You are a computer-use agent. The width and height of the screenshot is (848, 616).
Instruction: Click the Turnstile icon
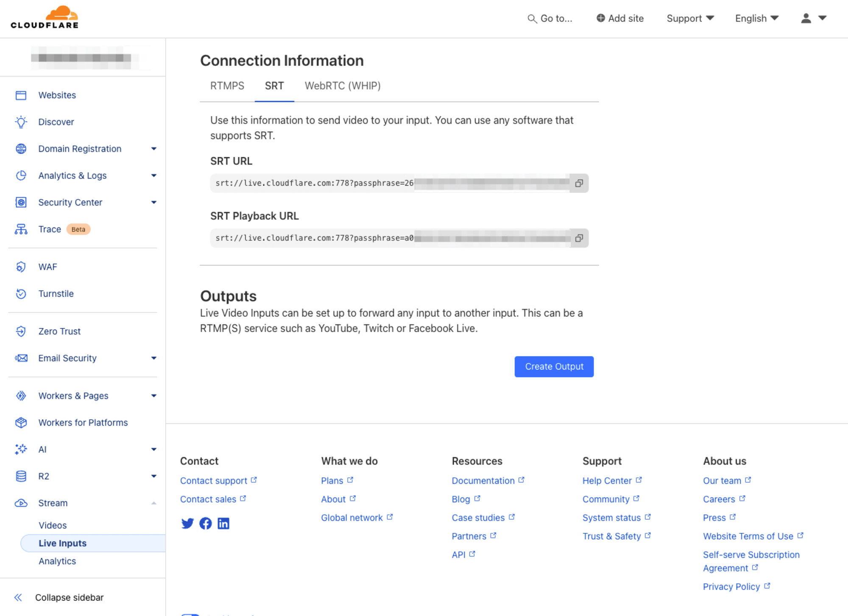(x=21, y=294)
